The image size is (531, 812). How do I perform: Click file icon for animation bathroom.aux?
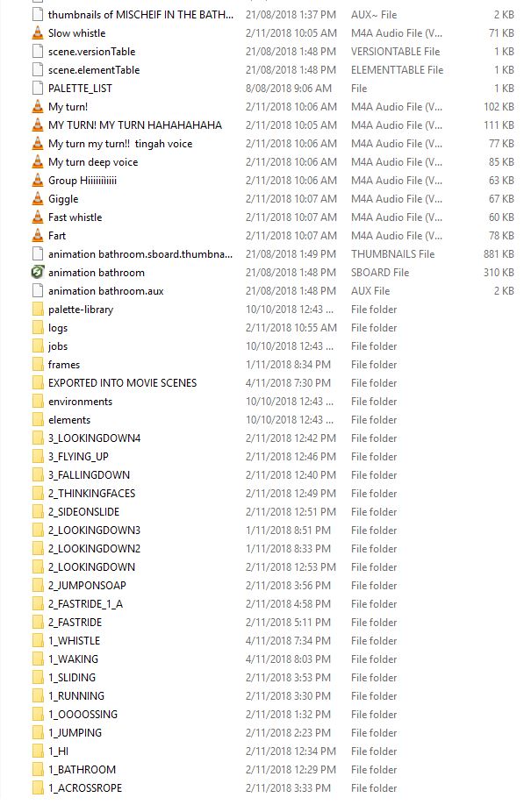click(x=38, y=291)
